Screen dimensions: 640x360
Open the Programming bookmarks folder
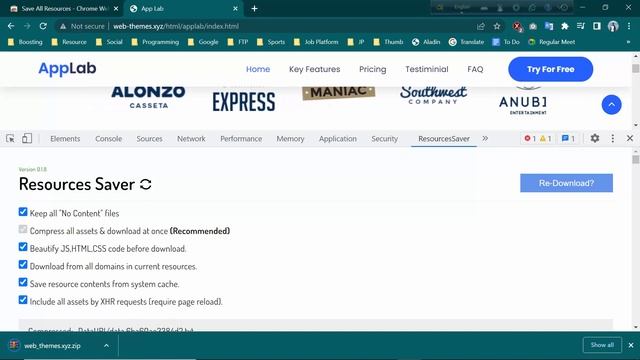click(x=155, y=42)
